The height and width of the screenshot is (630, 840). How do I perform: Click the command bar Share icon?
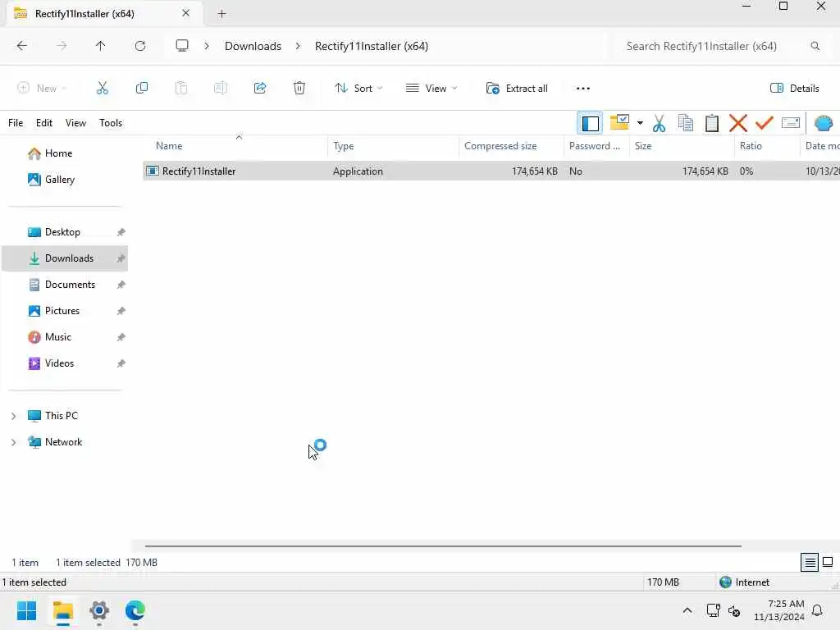(260, 89)
